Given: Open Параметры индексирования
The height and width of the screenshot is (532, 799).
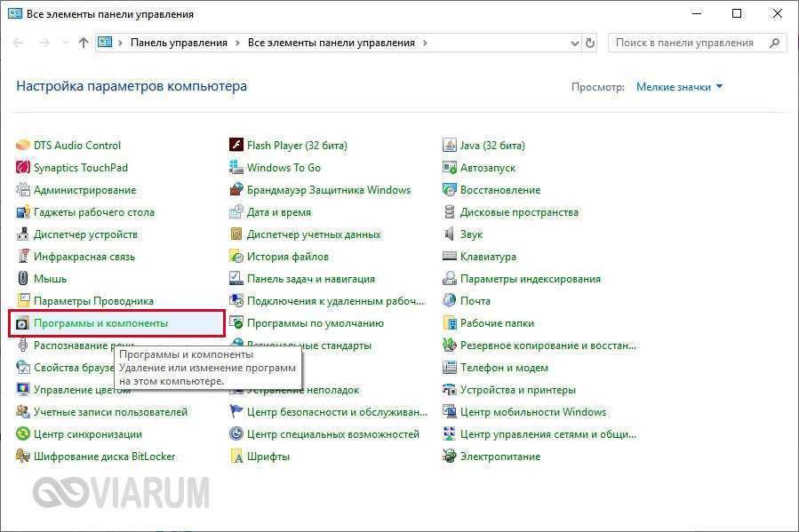Looking at the screenshot, I should pos(531,279).
